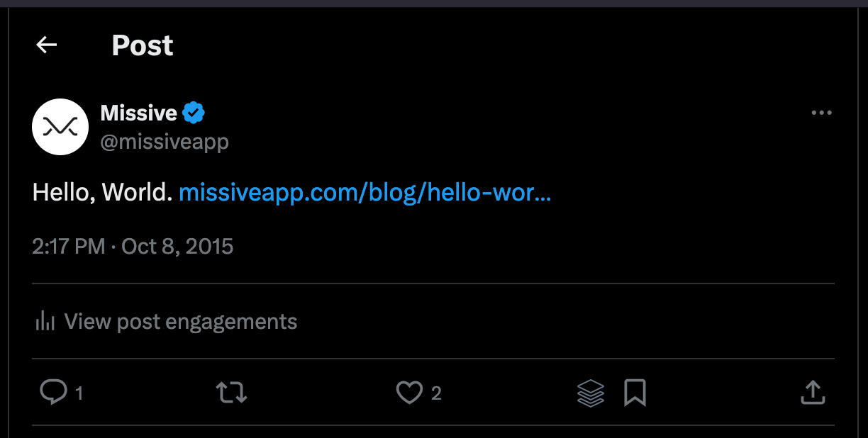
Task: Click the verified badge next to Missive
Action: 195,111
